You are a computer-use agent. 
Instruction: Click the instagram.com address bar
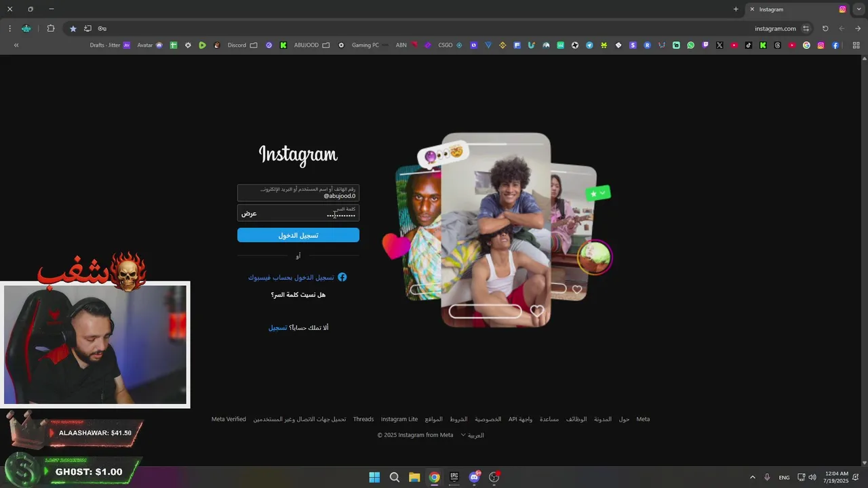pyautogui.click(x=775, y=28)
